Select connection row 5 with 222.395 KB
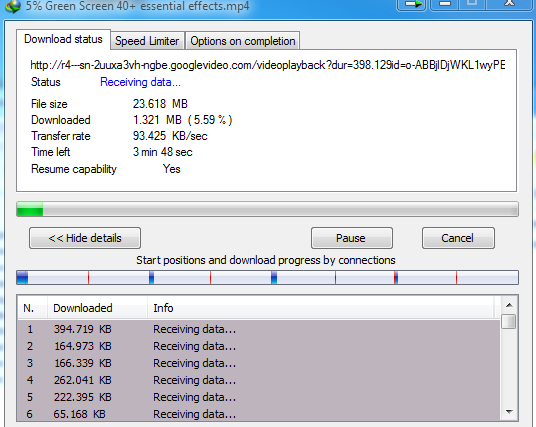The image size is (536, 427). 259,397
